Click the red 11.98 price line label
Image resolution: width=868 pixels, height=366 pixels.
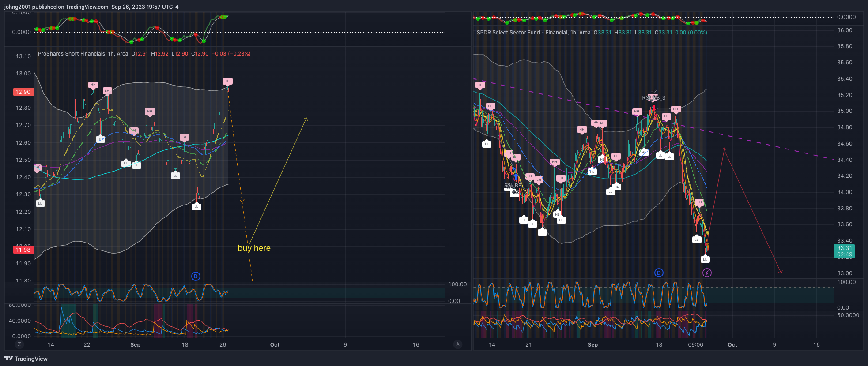(x=23, y=250)
